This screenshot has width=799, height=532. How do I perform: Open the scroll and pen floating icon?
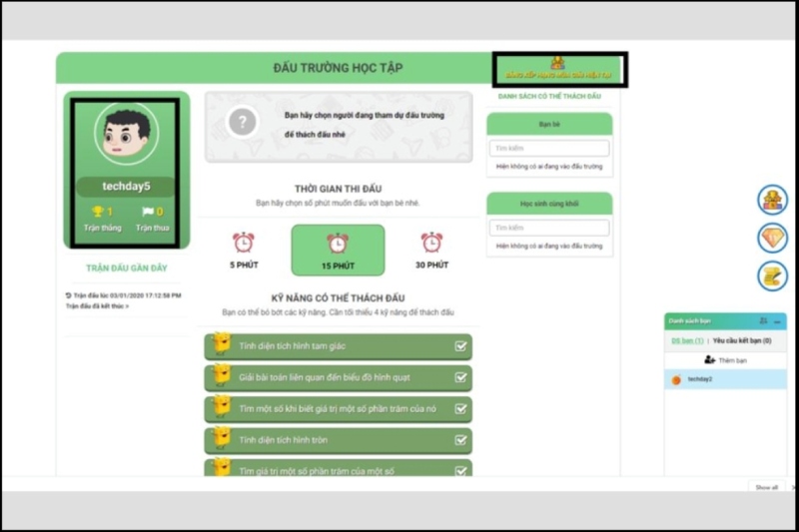pyautogui.click(x=772, y=275)
